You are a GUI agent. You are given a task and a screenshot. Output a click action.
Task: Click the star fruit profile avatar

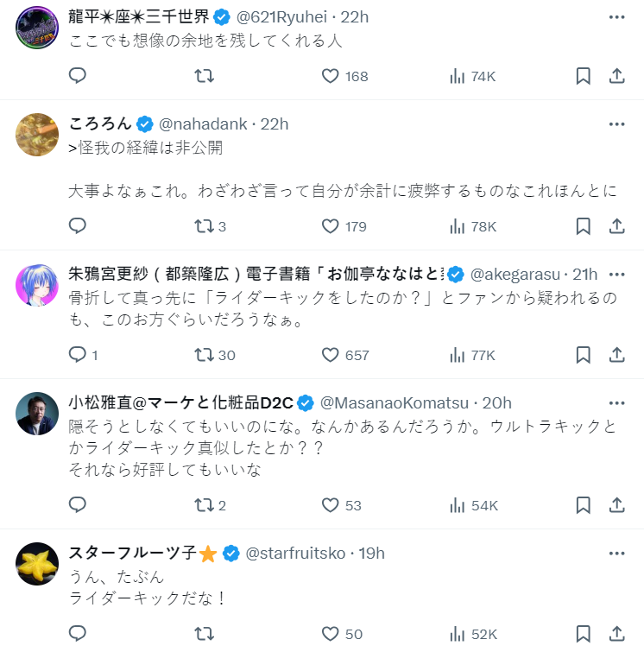(x=37, y=564)
